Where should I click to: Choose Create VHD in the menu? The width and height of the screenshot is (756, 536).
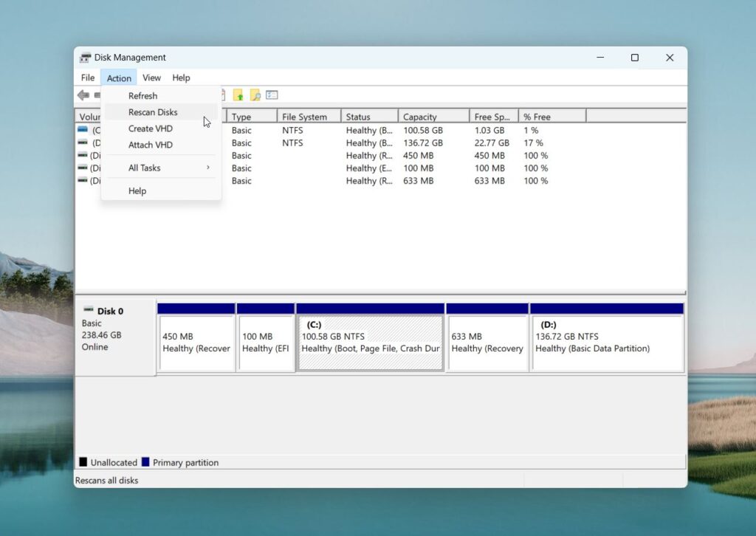click(150, 128)
